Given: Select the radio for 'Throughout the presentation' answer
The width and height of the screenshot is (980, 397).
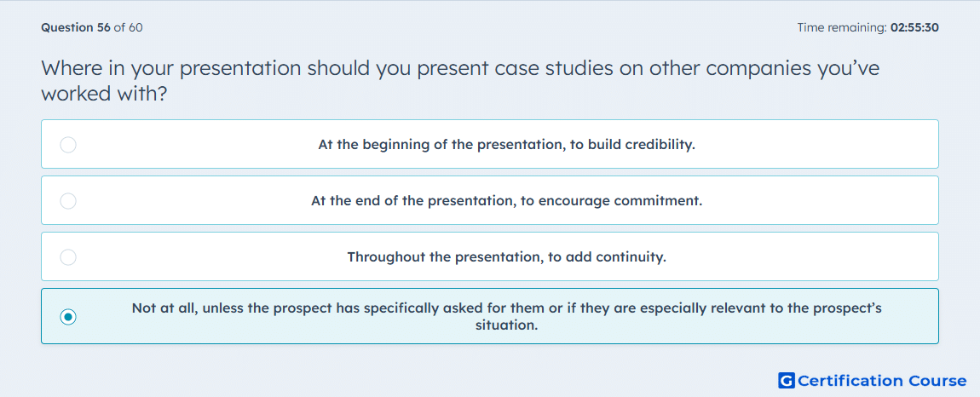Looking at the screenshot, I should (68, 257).
